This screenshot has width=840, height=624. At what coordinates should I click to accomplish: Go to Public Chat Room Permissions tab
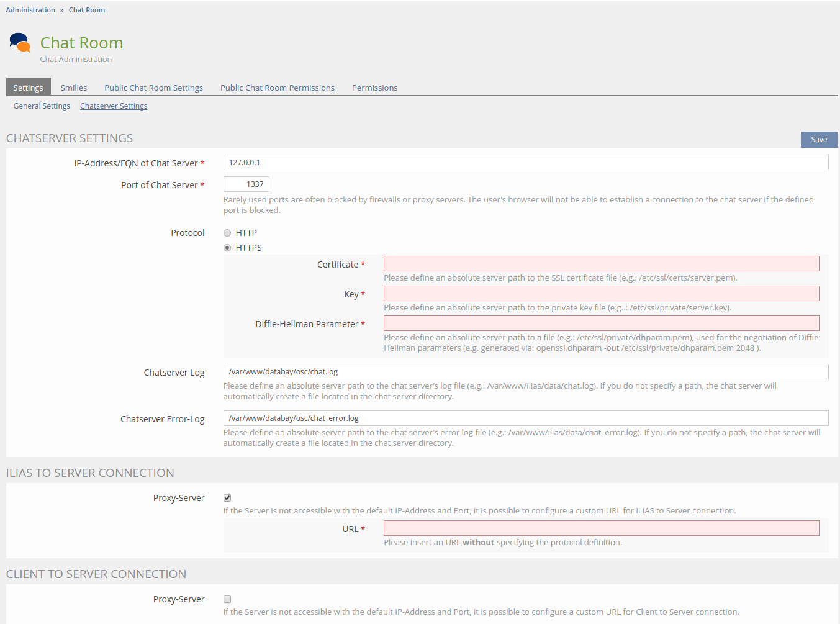(277, 88)
